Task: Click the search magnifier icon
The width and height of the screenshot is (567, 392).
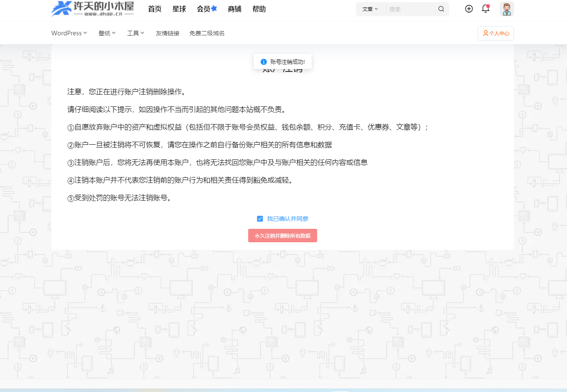Action: tap(441, 9)
